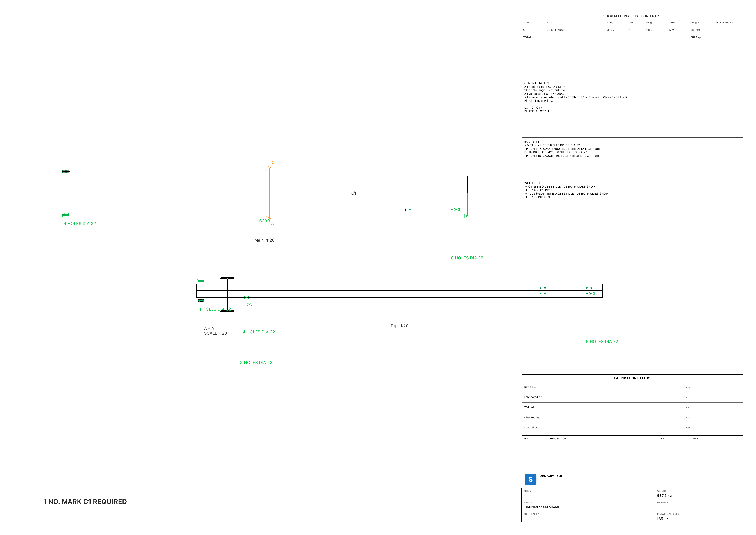The image size is (756, 535).
Task: Select the A - A SCALE 1:20 label
Action: point(215,331)
